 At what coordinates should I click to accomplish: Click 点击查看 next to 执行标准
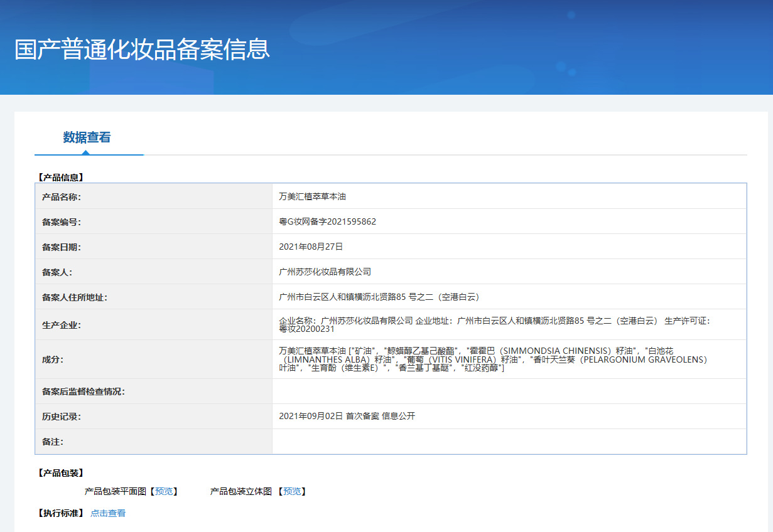click(x=108, y=513)
